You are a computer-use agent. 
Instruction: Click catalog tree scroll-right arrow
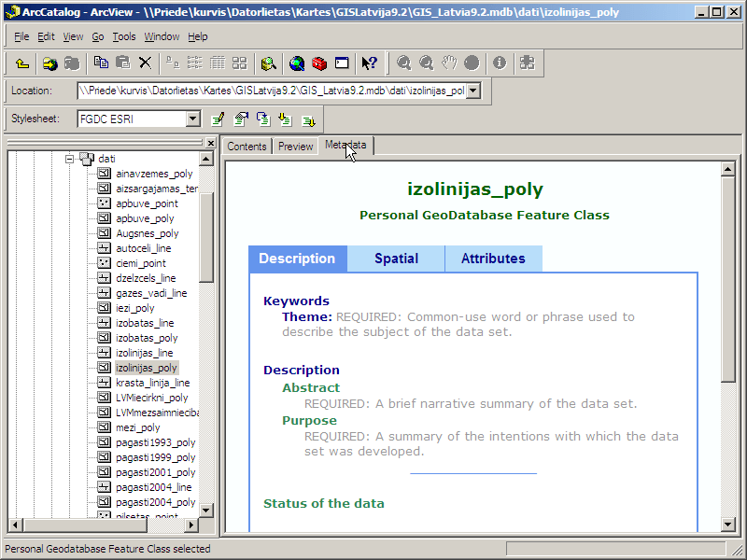[x=191, y=525]
